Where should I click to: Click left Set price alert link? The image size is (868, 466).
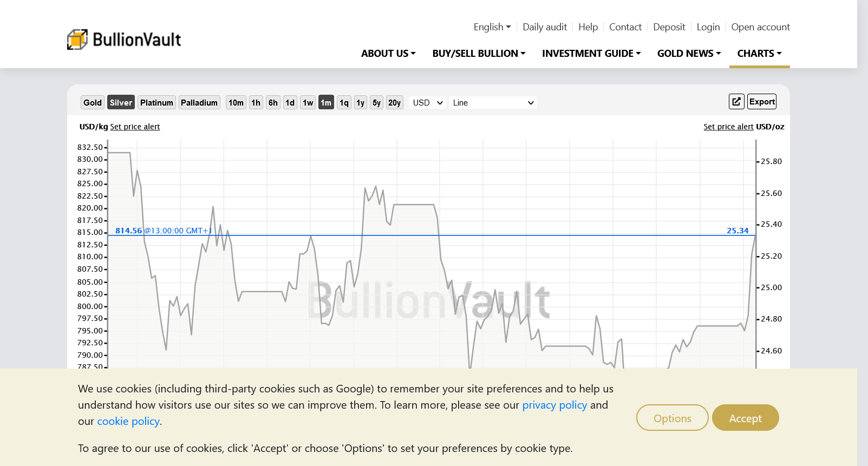point(135,127)
